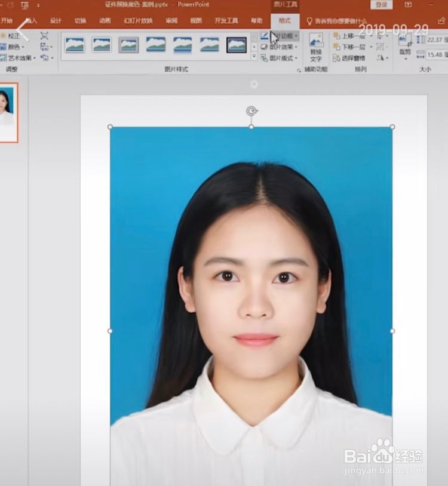The image size is (448, 486).
Task: Click the 告诉我你想要做什么 search box
Action: coord(337,21)
